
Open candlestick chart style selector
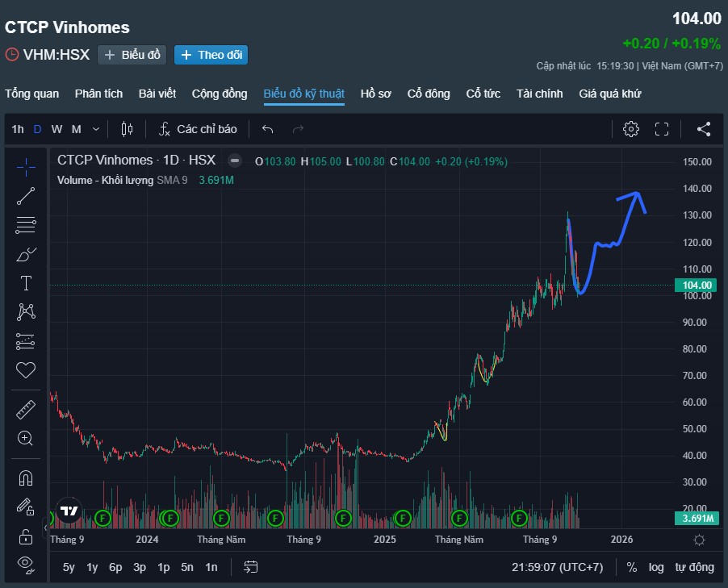(x=127, y=129)
